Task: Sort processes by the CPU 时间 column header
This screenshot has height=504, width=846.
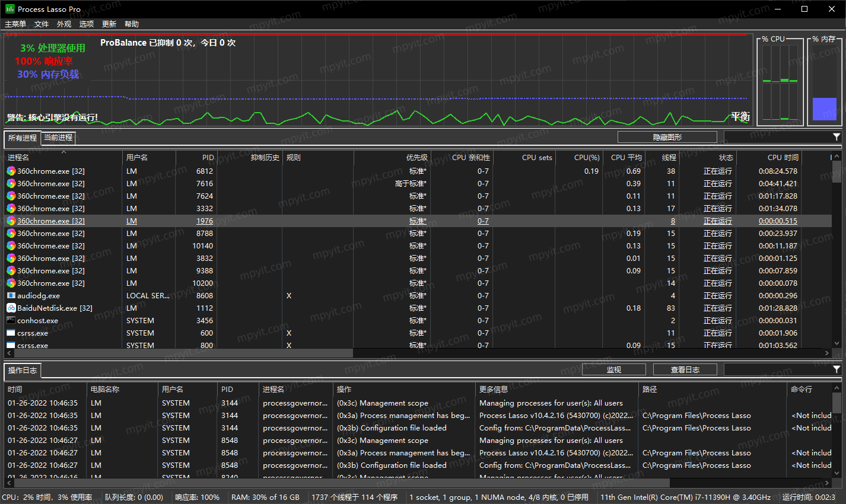Action: (769, 157)
